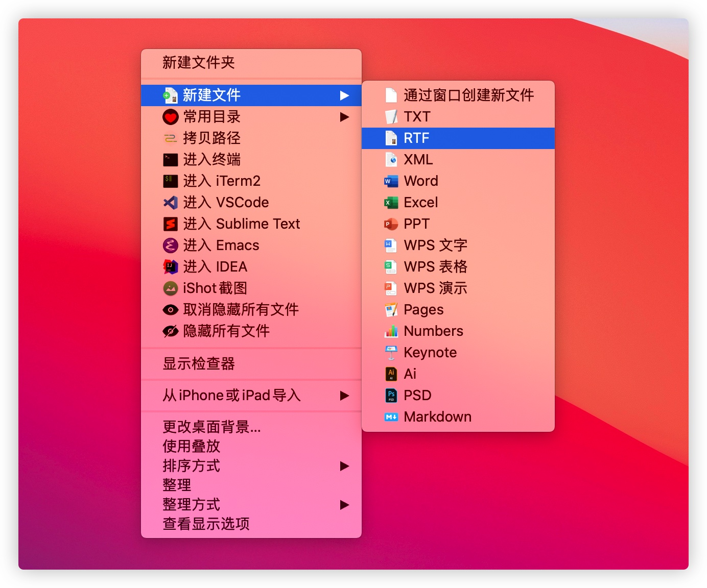Click the Excel text in submenu

click(x=421, y=203)
